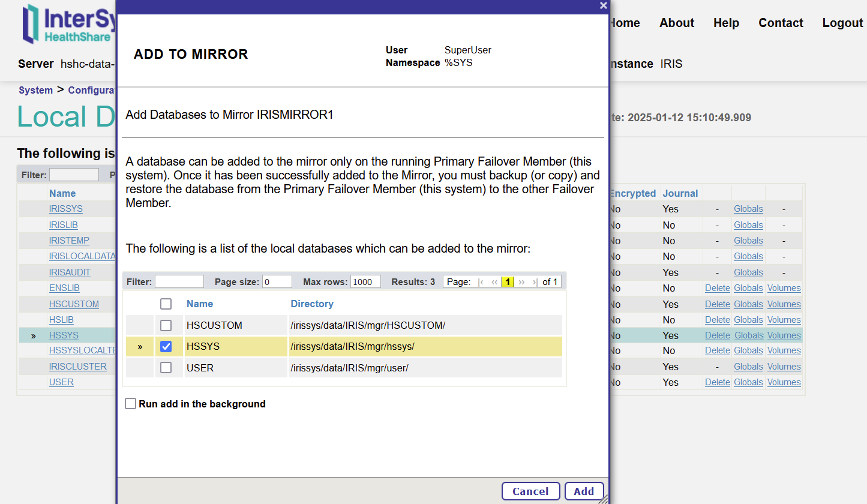Screen dimensions: 867x504
Task: Go to previous page of results
Action: [x=494, y=282]
